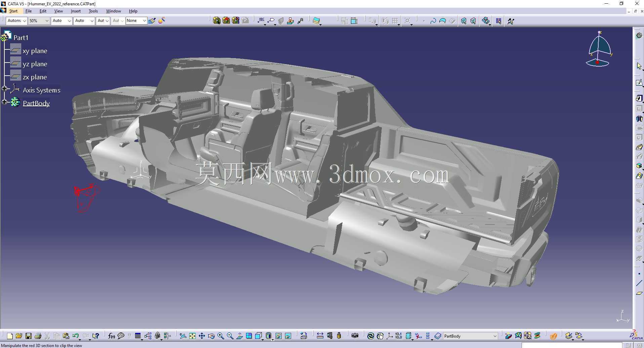This screenshot has height=348, width=644.
Task: Click the command input field in status bar
Action: tap(572, 345)
